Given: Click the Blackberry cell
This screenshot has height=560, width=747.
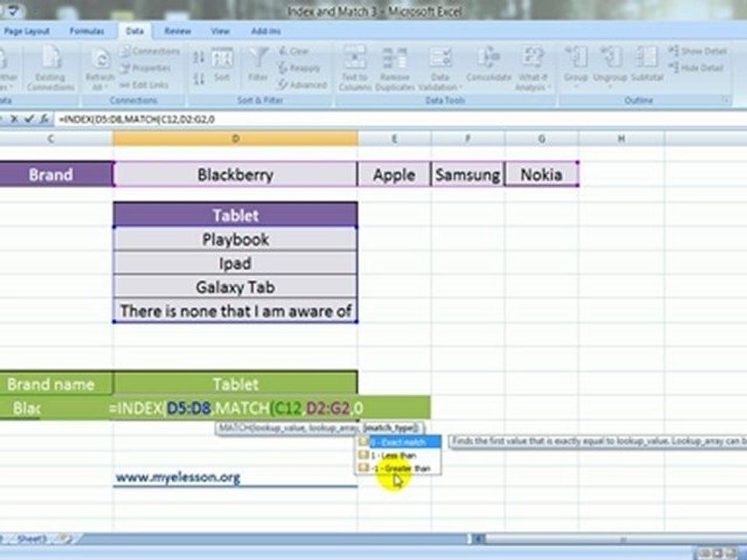Looking at the screenshot, I should (235, 174).
